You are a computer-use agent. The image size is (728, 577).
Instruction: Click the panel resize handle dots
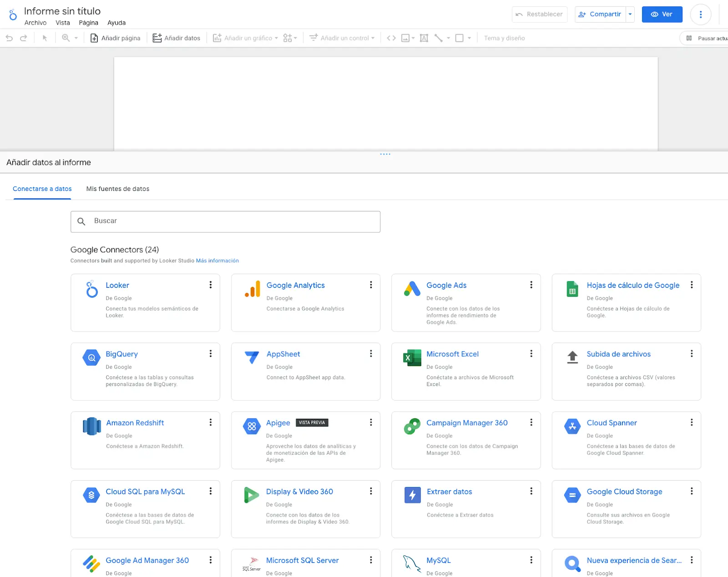385,154
